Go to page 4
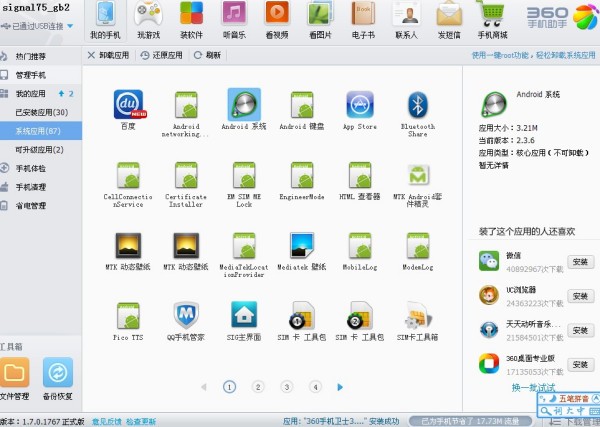 click(315, 387)
